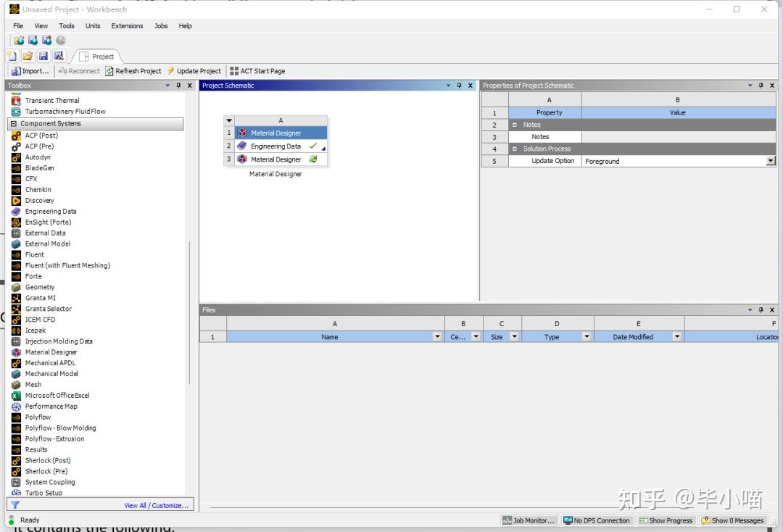Click Engineering Data cell icon in schematic

[242, 146]
